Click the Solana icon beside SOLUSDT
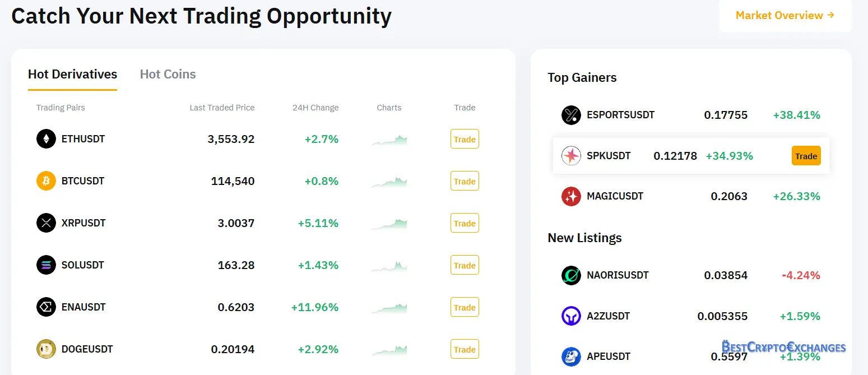868x375 pixels. coord(46,265)
